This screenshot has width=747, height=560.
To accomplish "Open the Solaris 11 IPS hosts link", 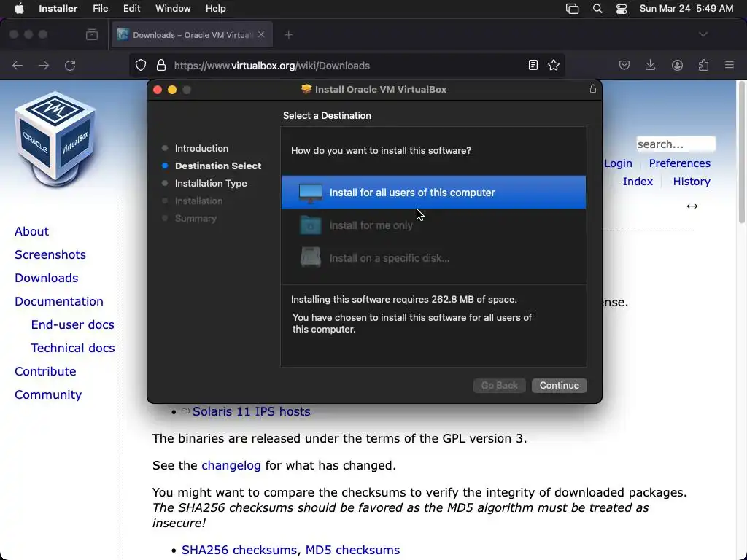I will coord(251,411).
